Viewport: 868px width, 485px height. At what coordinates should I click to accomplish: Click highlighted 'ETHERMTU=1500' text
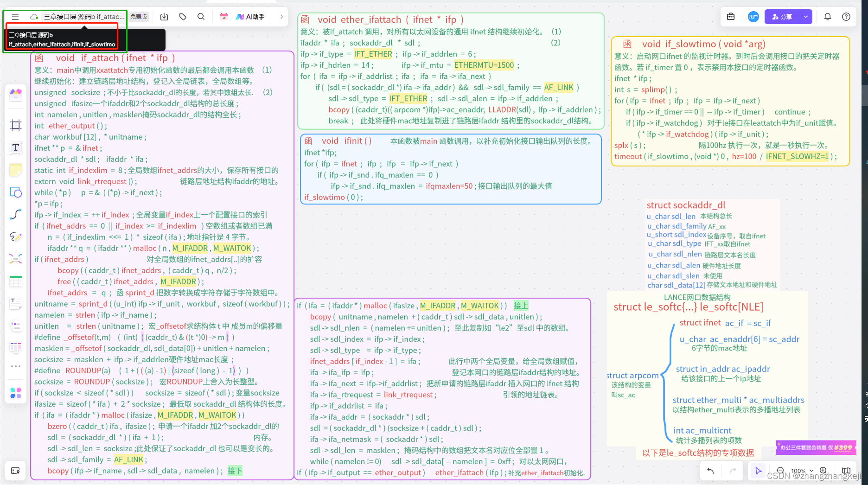484,65
